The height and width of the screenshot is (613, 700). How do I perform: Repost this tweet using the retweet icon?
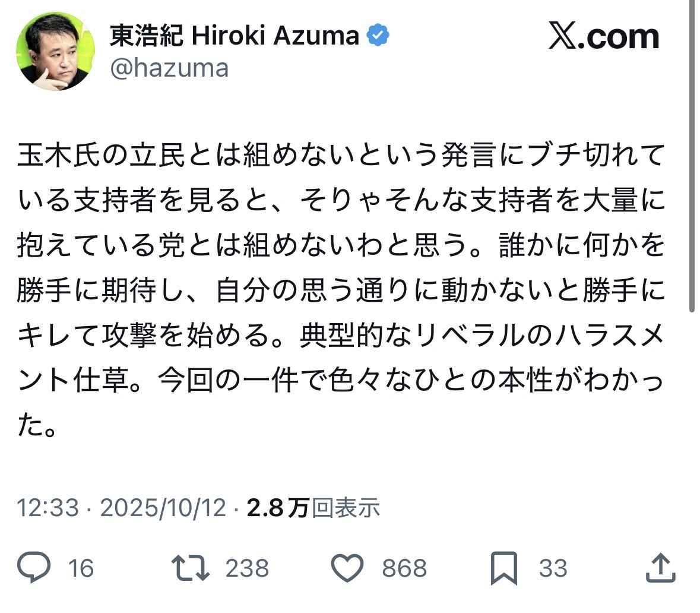(190, 568)
